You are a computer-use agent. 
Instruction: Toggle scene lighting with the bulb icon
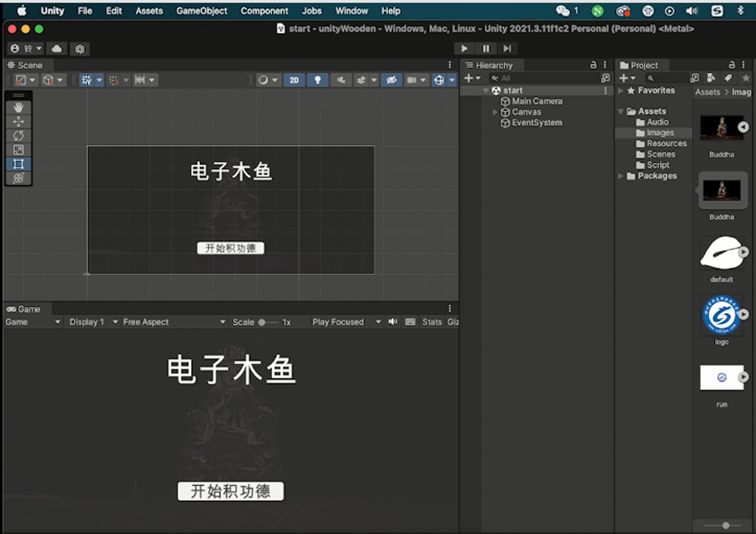point(317,80)
